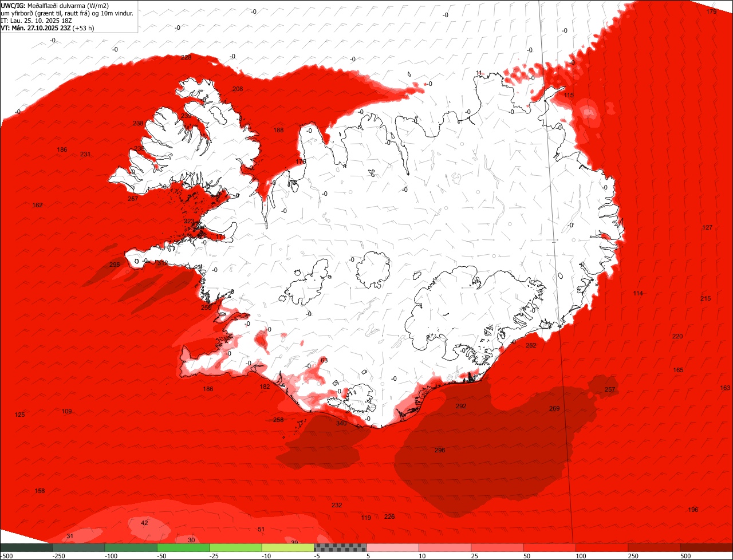The width and height of the screenshot is (733, 560).
Task: Select the inland map value '63'
Action: click(x=324, y=360)
